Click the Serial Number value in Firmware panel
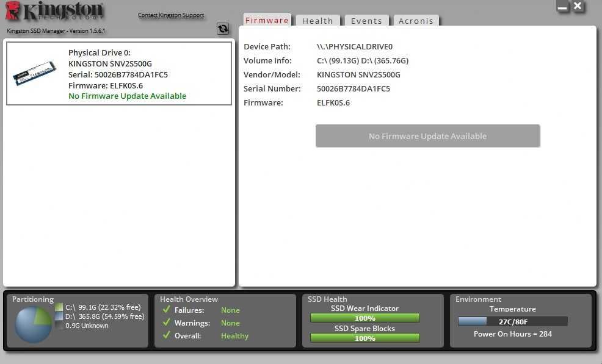This screenshot has height=364, width=602. click(x=354, y=88)
